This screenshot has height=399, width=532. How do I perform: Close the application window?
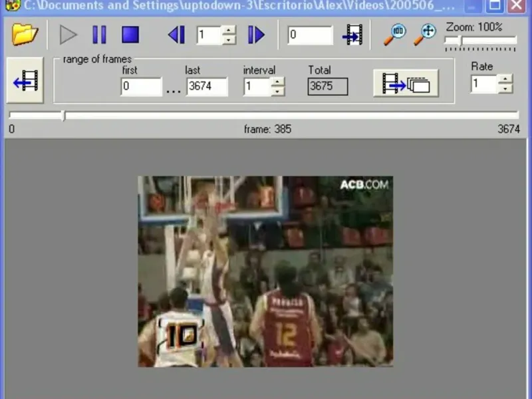pos(517,5)
